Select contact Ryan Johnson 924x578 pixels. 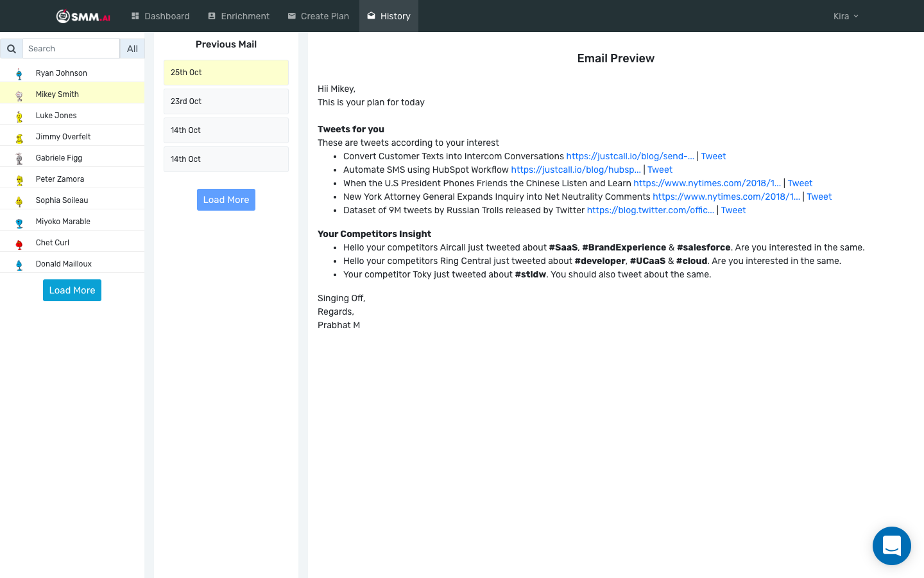(72, 73)
